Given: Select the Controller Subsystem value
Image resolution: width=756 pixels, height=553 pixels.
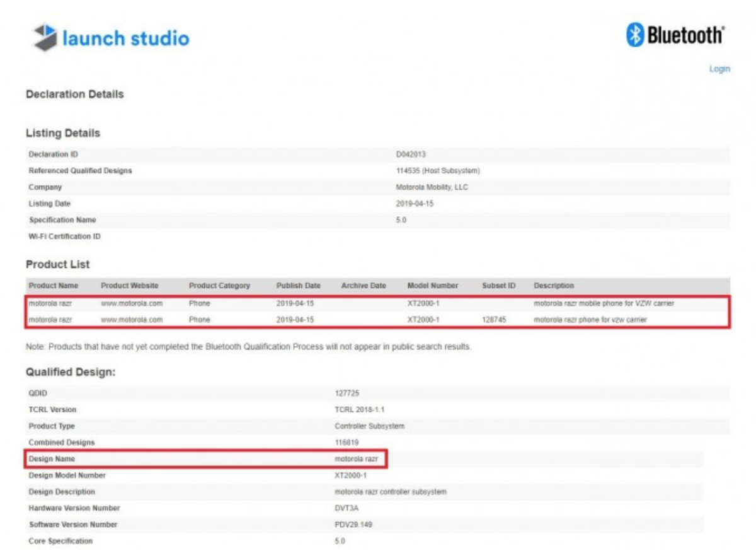Looking at the screenshot, I should click(x=370, y=426).
